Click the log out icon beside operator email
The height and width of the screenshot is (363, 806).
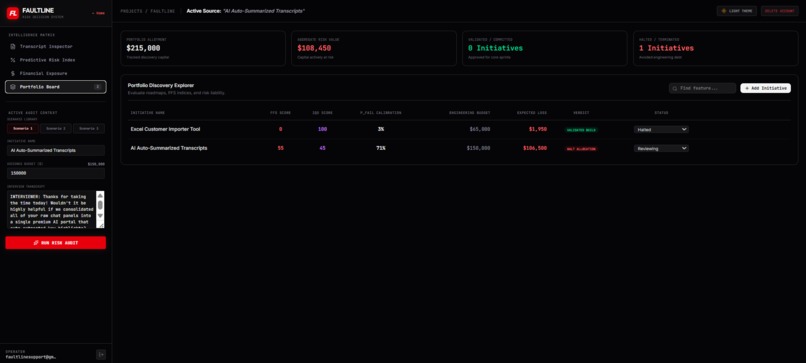click(101, 354)
